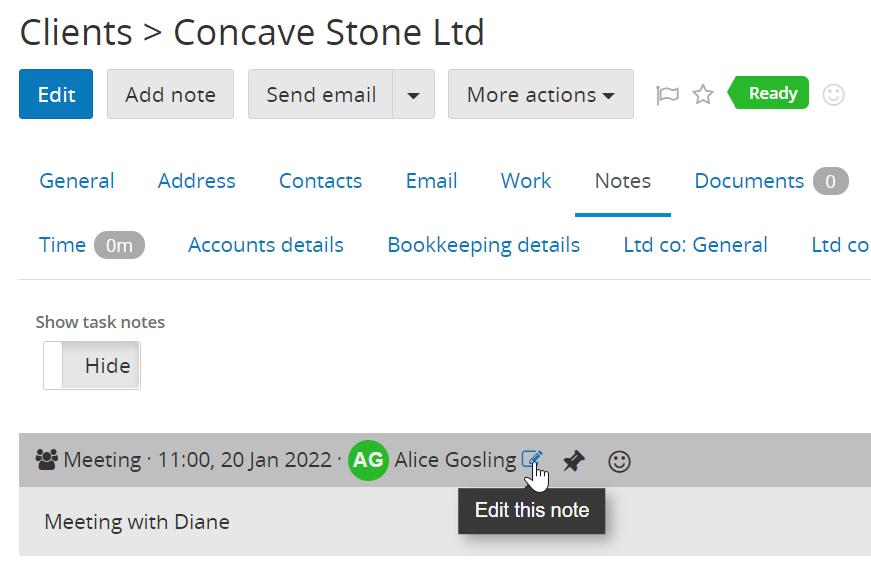This screenshot has height=575, width=871.
Task: Pin the meeting note with pushpin icon
Action: point(573,461)
